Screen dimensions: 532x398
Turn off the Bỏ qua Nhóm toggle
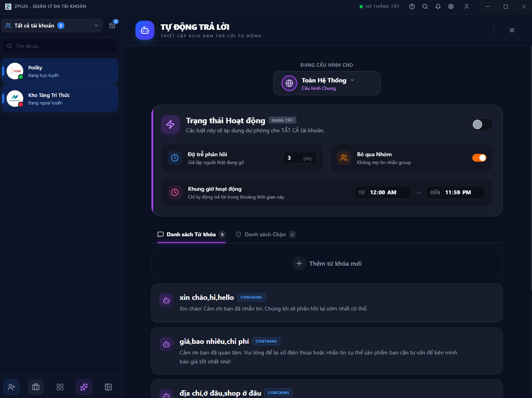pyautogui.click(x=479, y=158)
